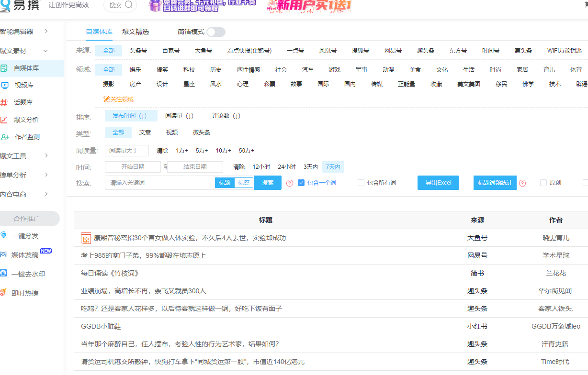This screenshot has height=375, width=588.
Task: Click help icon beside 标题词频统计
Action: point(522,183)
